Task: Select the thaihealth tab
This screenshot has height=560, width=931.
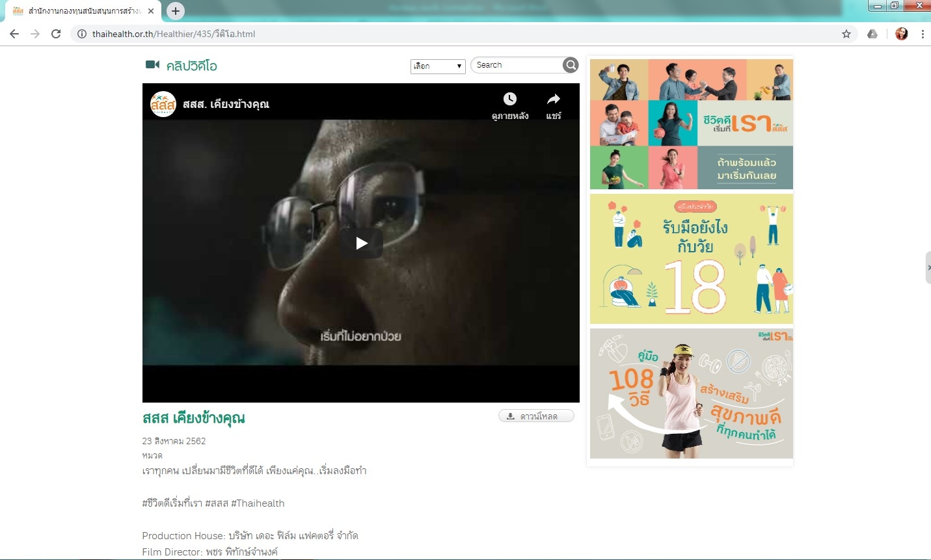Action: pos(84,11)
